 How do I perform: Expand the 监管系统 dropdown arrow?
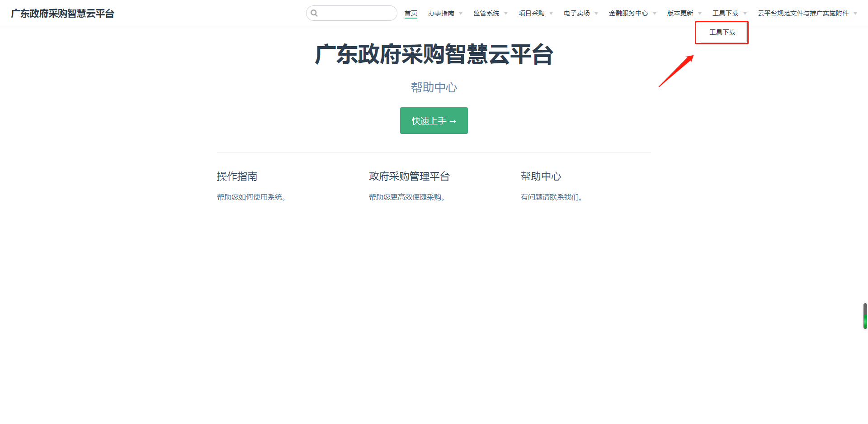click(x=506, y=14)
